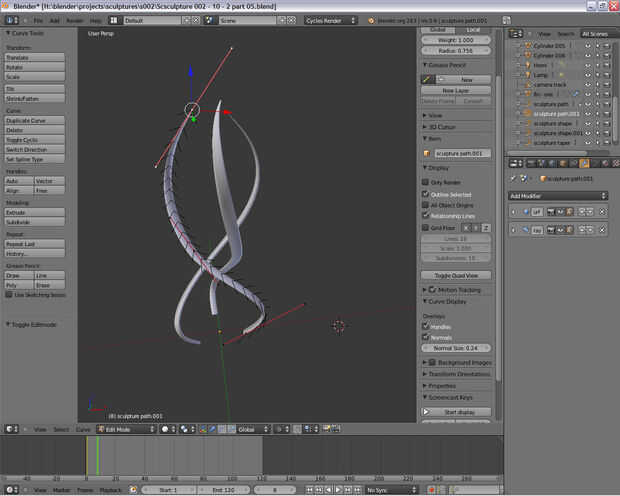This screenshot has width=620, height=496.
Task: Remove the first modifier with X icon
Action: click(602, 211)
